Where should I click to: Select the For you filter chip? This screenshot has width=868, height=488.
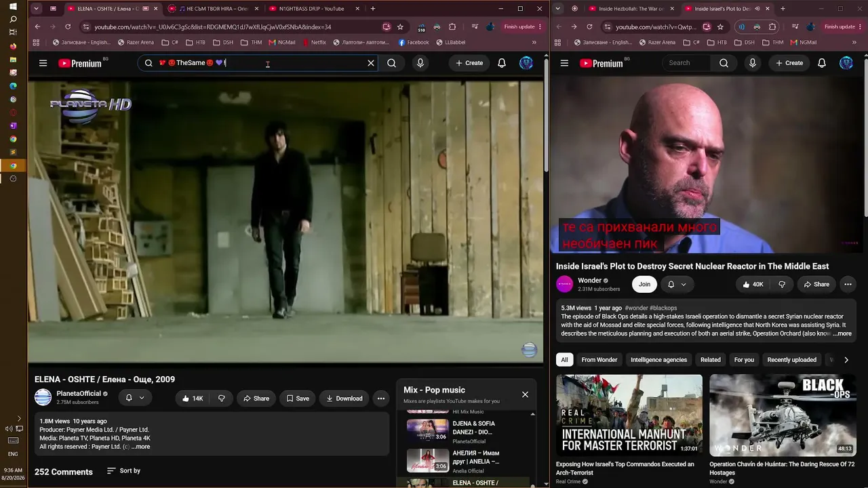click(744, 360)
